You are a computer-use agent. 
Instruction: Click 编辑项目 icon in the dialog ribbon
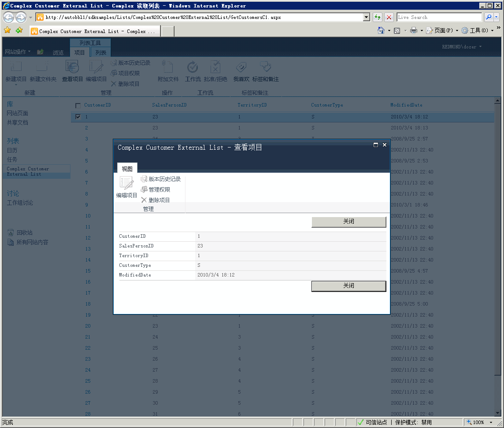(126, 184)
